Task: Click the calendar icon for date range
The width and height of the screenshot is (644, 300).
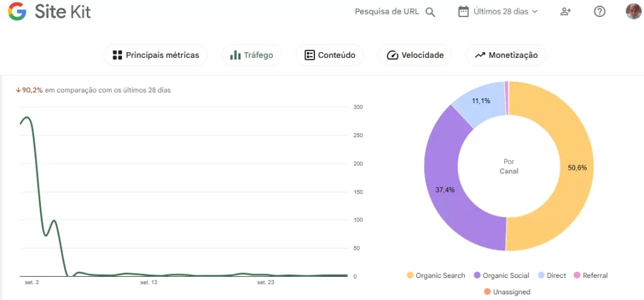Action: pyautogui.click(x=464, y=11)
